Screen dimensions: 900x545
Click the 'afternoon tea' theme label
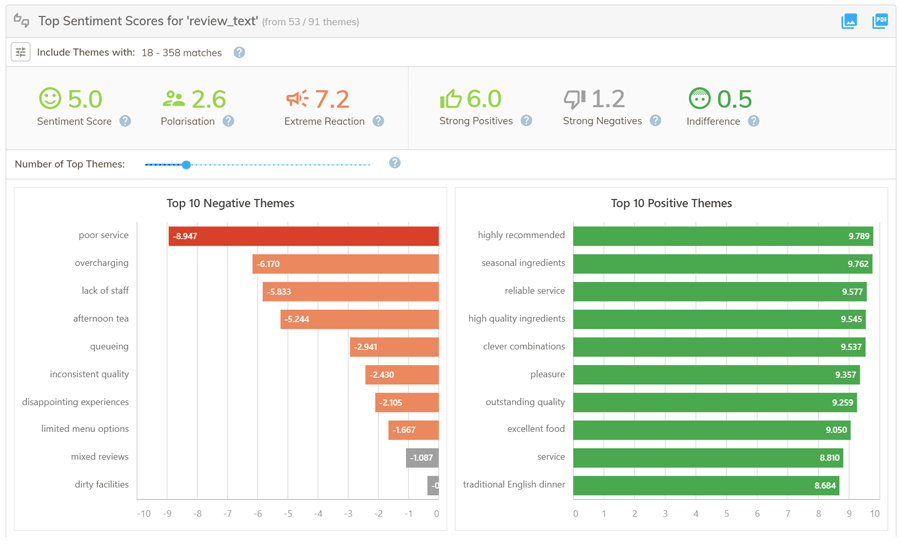coord(101,318)
